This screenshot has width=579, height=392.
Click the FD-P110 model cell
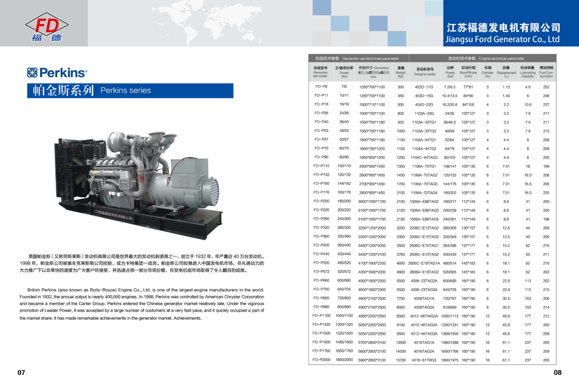pyautogui.click(x=321, y=166)
